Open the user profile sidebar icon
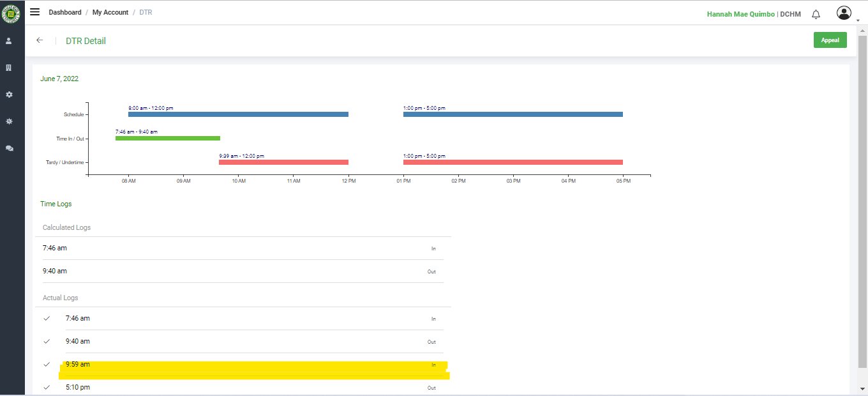 [9, 41]
